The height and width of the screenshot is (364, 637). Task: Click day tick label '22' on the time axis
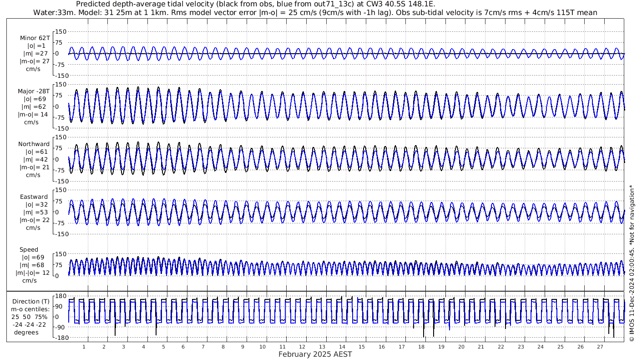point(501,347)
